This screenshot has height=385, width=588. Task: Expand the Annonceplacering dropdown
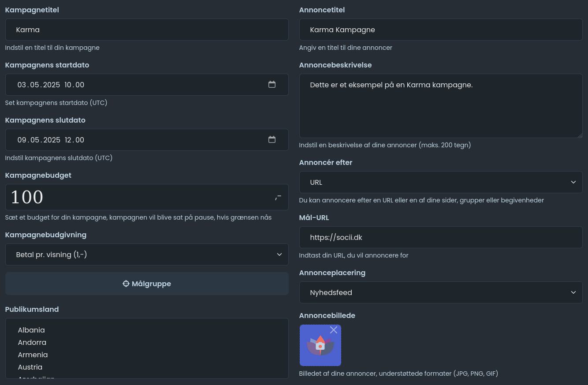(441, 292)
